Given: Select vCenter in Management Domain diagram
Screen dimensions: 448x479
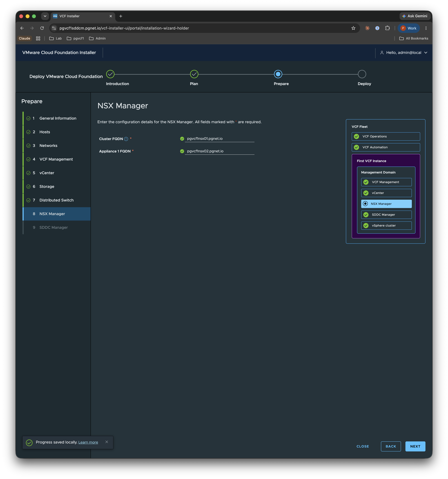Looking at the screenshot, I should click(x=386, y=193).
